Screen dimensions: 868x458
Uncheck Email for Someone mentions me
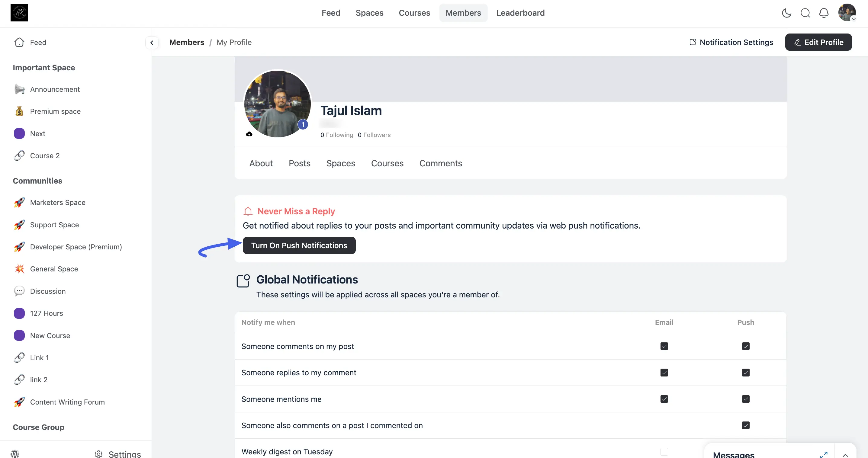click(x=664, y=399)
